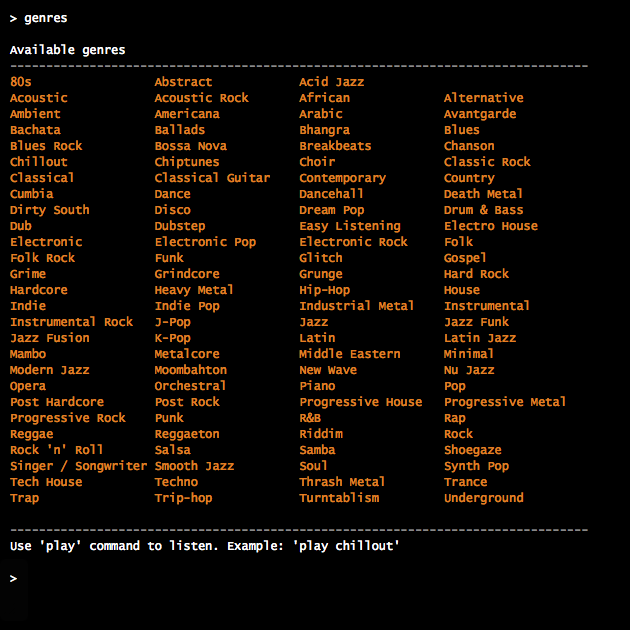Select 'Shoegaze' in the list
The height and width of the screenshot is (630, 630).
[x=472, y=450]
